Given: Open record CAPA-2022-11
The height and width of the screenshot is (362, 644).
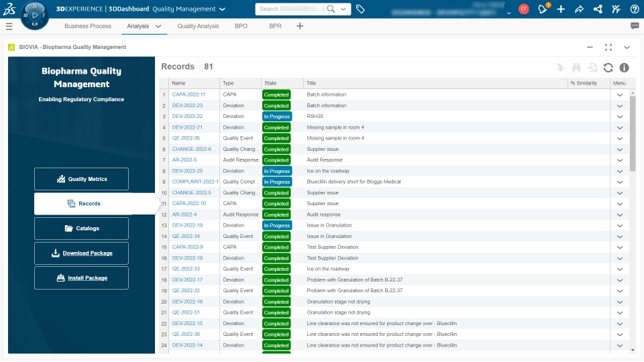Looking at the screenshot, I should (189, 95).
